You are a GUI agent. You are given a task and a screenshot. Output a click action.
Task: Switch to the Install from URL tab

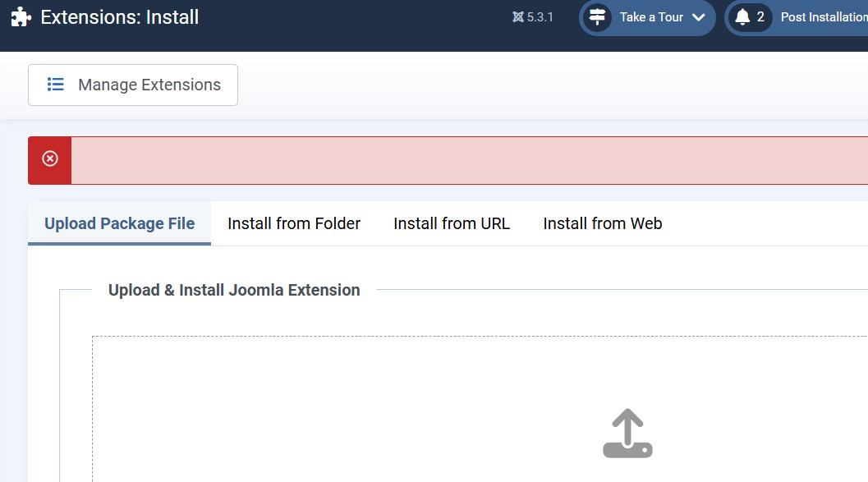452,223
